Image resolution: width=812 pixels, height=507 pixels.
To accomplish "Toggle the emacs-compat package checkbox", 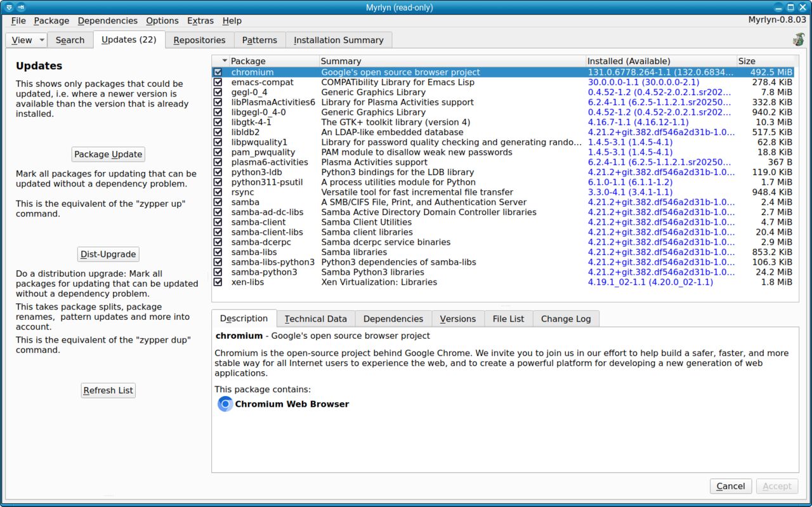I will 218,82.
